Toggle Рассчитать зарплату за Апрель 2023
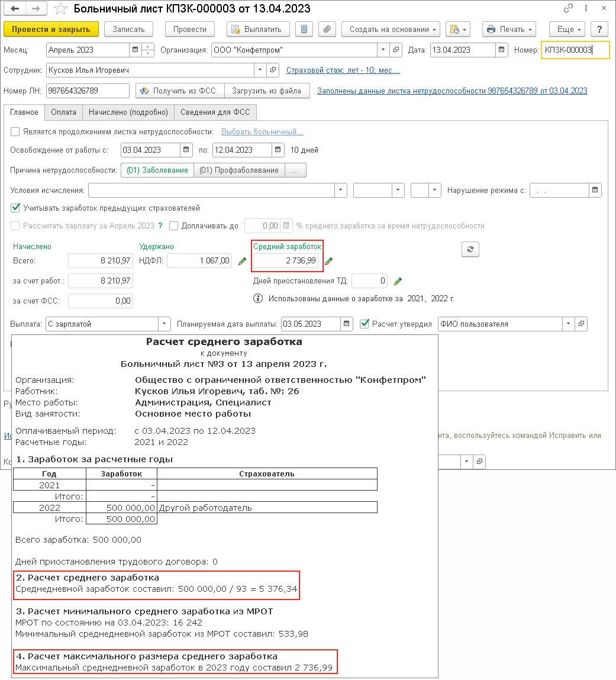 [x=15, y=225]
